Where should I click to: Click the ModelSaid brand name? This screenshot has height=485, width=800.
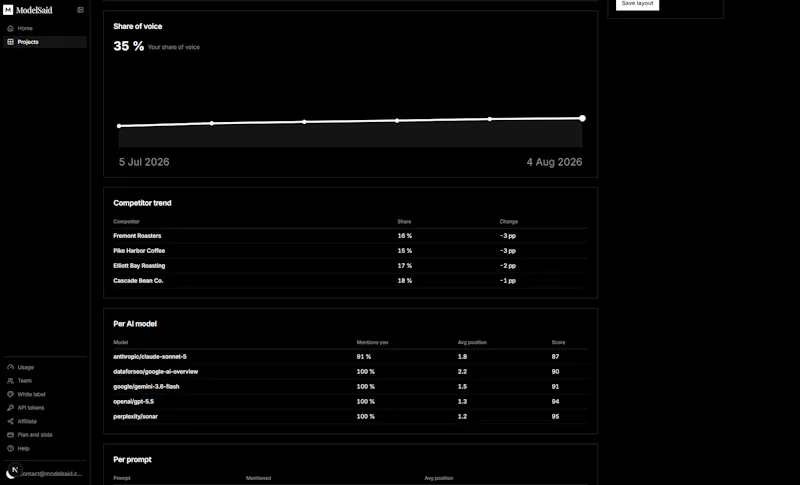34,10
